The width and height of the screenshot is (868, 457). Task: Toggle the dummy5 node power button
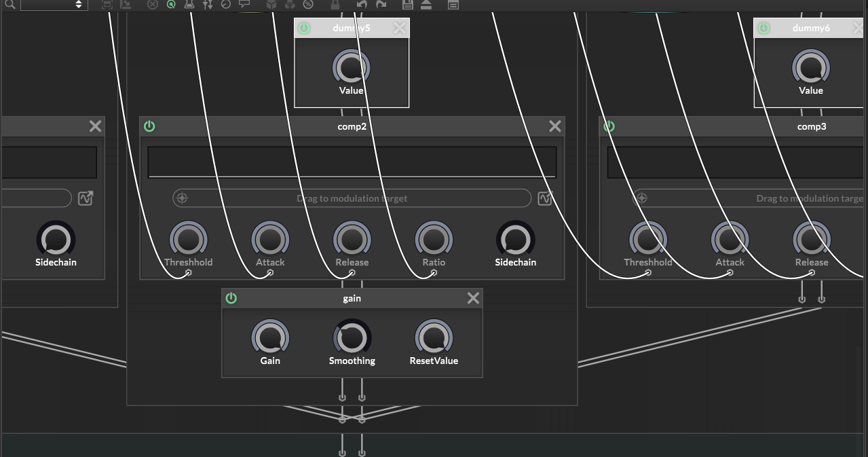pos(304,28)
